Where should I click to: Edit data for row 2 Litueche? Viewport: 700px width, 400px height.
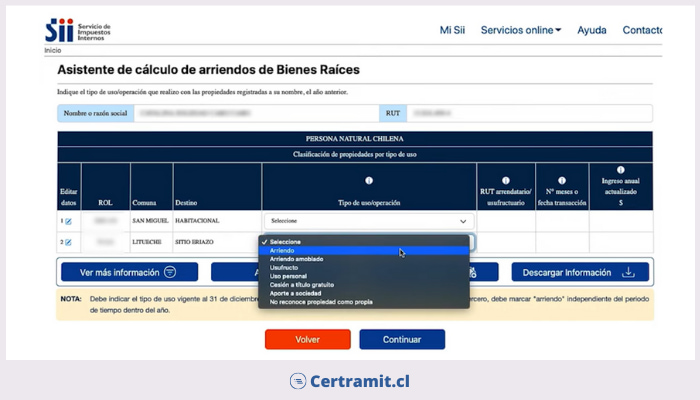[68, 242]
